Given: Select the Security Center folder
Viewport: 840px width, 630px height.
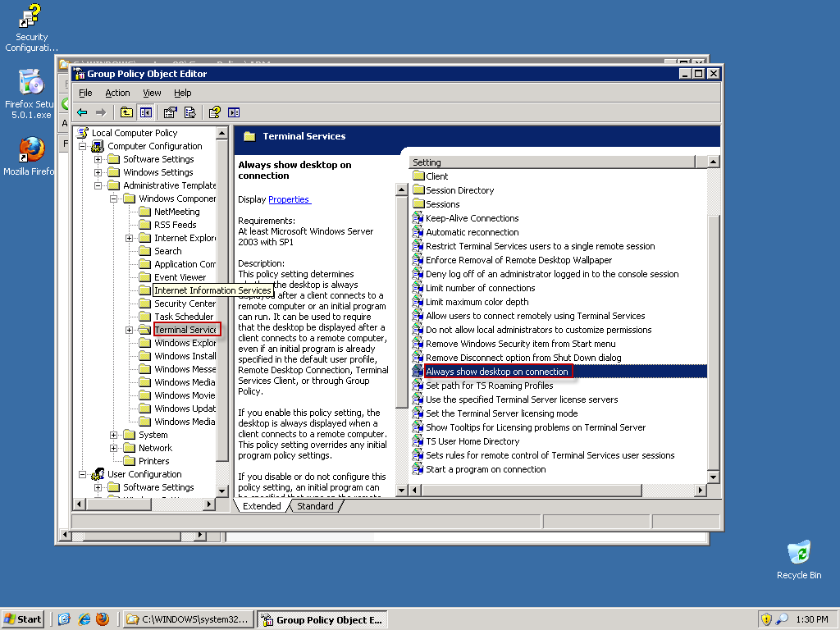Looking at the screenshot, I should click(185, 304).
